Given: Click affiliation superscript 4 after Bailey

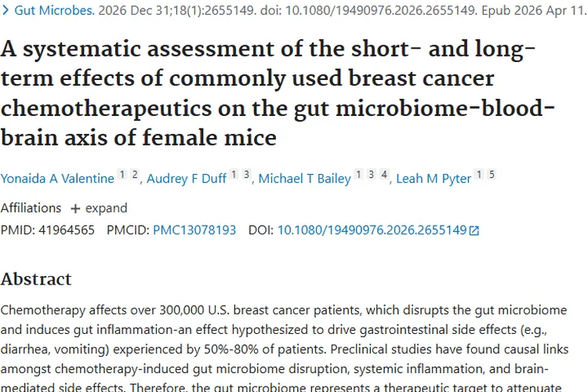Looking at the screenshot, I should (384, 175).
